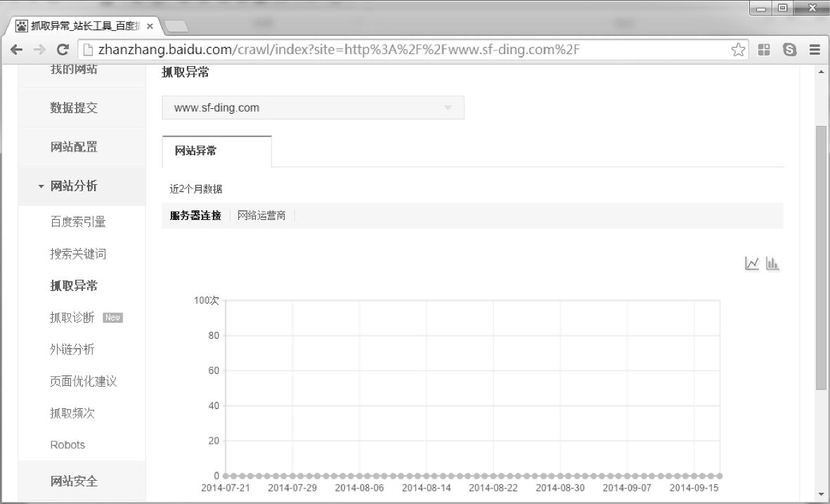
Task: Switch chart to line graph view
Action: [x=752, y=263]
